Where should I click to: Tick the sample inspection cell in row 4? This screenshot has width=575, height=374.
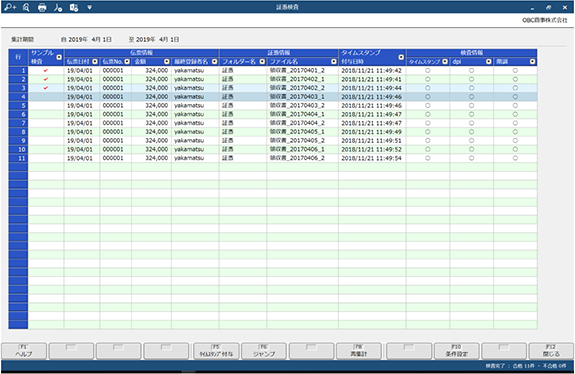click(x=46, y=97)
